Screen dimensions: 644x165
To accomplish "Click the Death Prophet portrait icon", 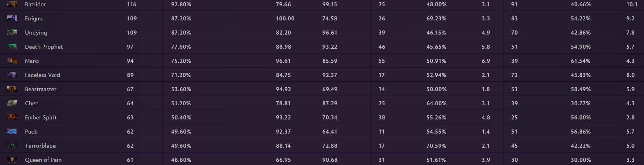I will pyautogui.click(x=12, y=47).
